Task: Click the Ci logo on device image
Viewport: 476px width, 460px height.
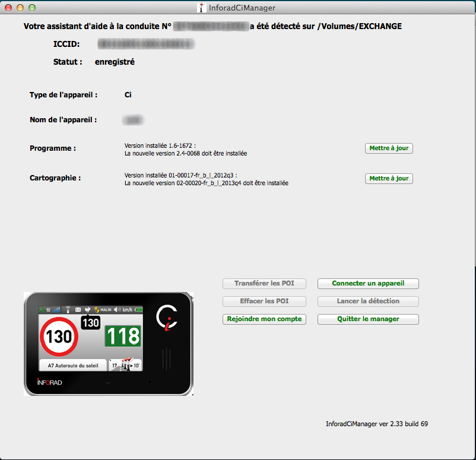Action: (x=167, y=318)
